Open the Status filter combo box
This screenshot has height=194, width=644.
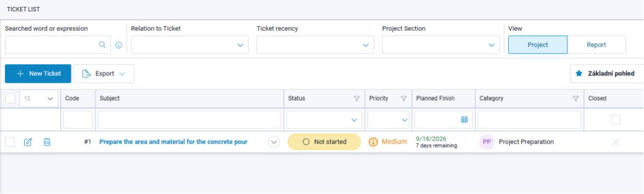(324, 120)
